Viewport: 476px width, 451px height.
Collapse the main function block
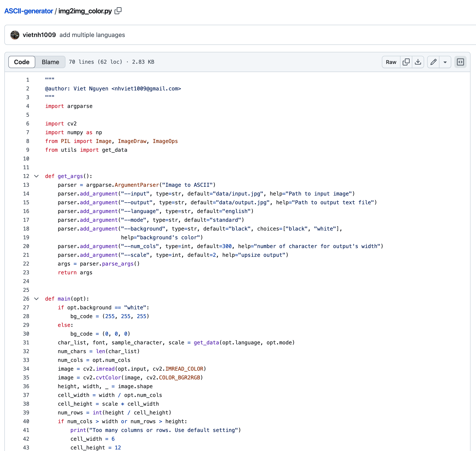[37, 299]
